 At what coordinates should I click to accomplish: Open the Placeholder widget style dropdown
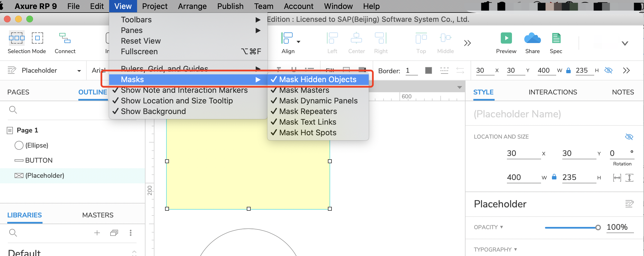pyautogui.click(x=79, y=71)
